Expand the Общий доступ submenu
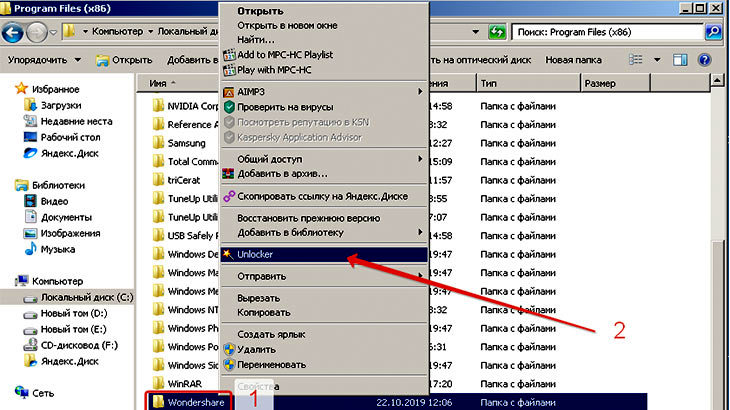Image resolution: width=730 pixels, height=410 pixels. [x=324, y=159]
